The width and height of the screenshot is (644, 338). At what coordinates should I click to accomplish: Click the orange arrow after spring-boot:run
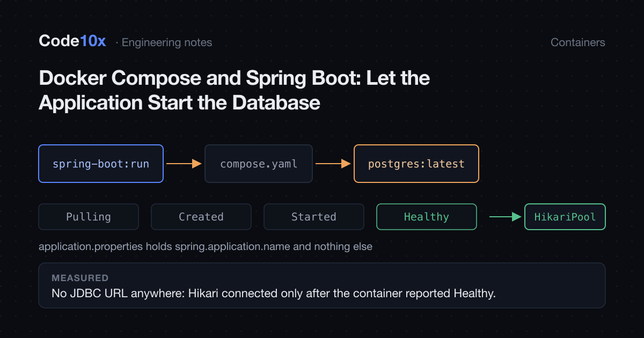point(184,164)
